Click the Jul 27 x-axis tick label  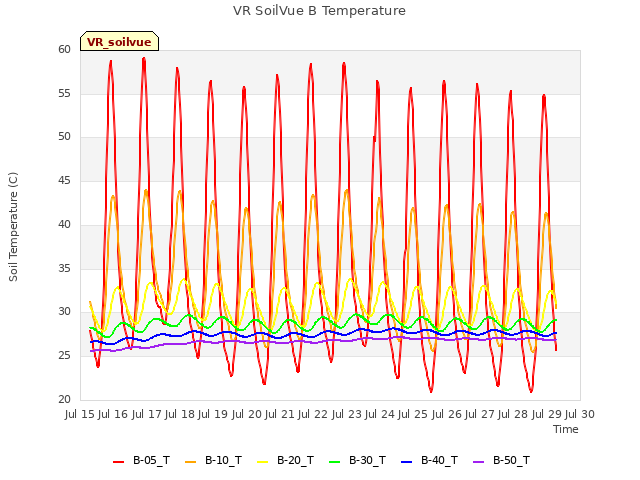click(x=480, y=415)
